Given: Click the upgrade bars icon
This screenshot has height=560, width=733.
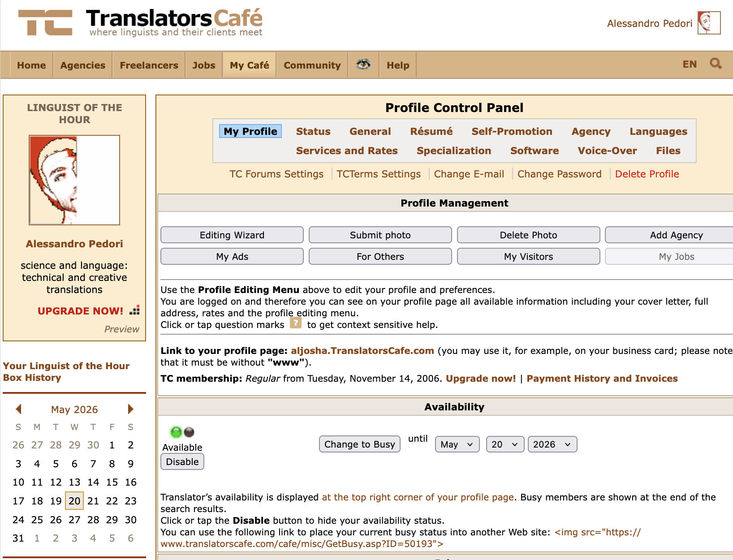Looking at the screenshot, I should pos(135,310).
